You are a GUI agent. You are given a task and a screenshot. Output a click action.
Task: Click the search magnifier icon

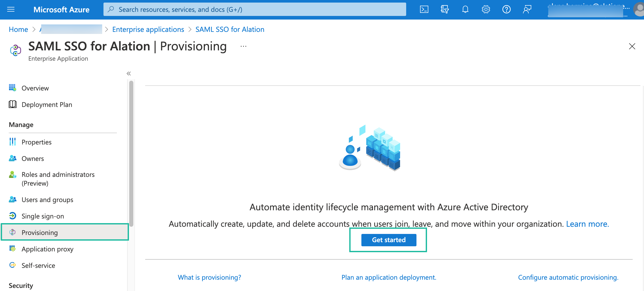pyautogui.click(x=111, y=9)
